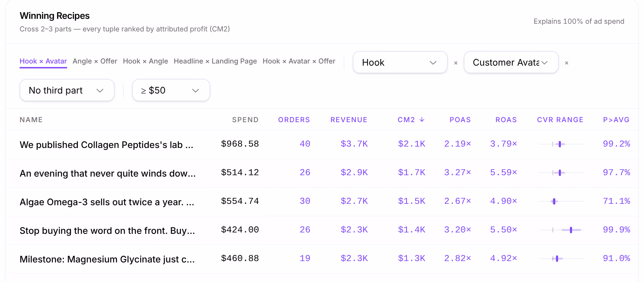Choose the Hook × Avatar × Offer preset
This screenshot has width=644, height=282.
(x=299, y=61)
